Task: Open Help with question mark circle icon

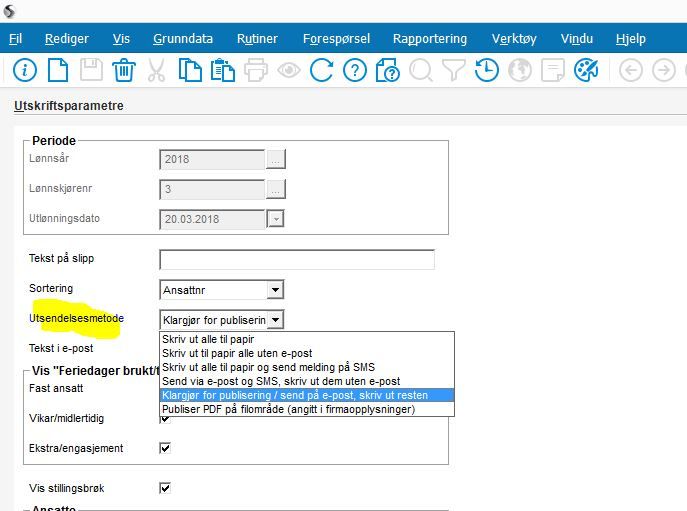Action: point(355,70)
